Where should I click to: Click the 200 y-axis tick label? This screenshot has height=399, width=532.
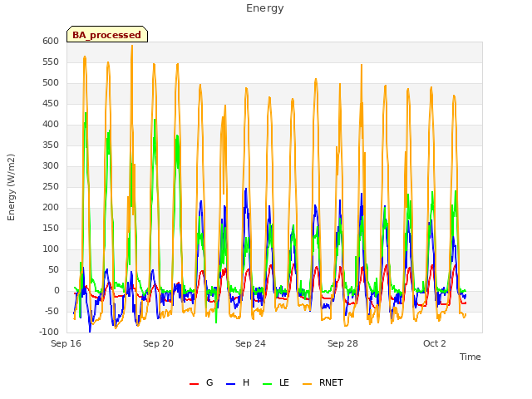pos(51,207)
